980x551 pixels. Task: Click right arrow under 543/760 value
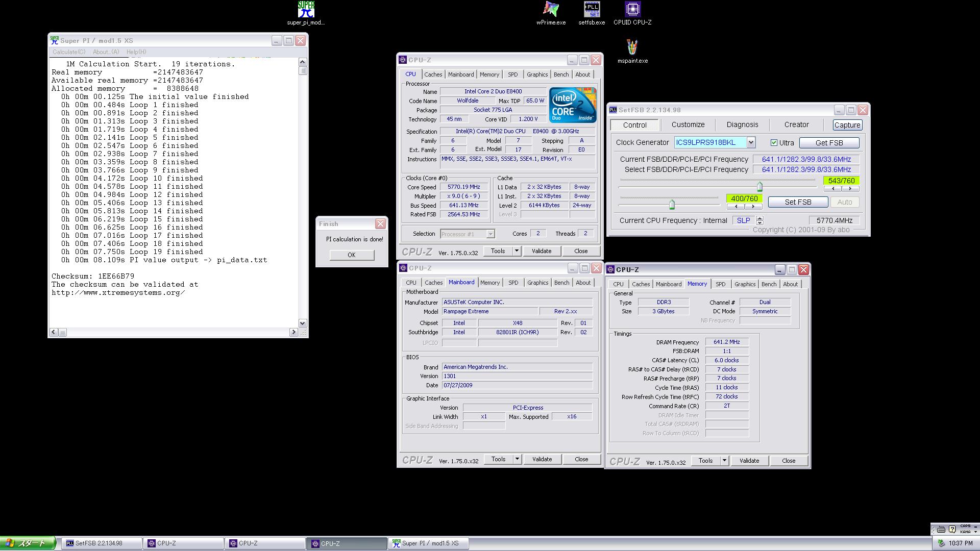pos(850,189)
